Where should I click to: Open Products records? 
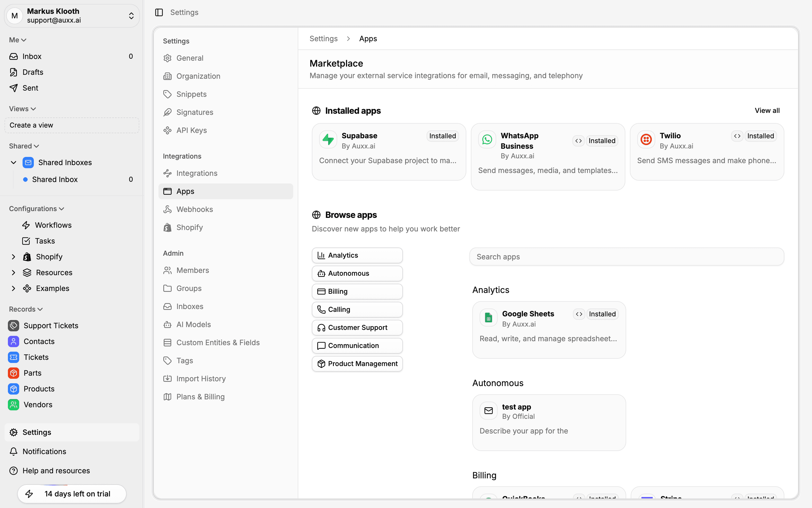point(71,389)
